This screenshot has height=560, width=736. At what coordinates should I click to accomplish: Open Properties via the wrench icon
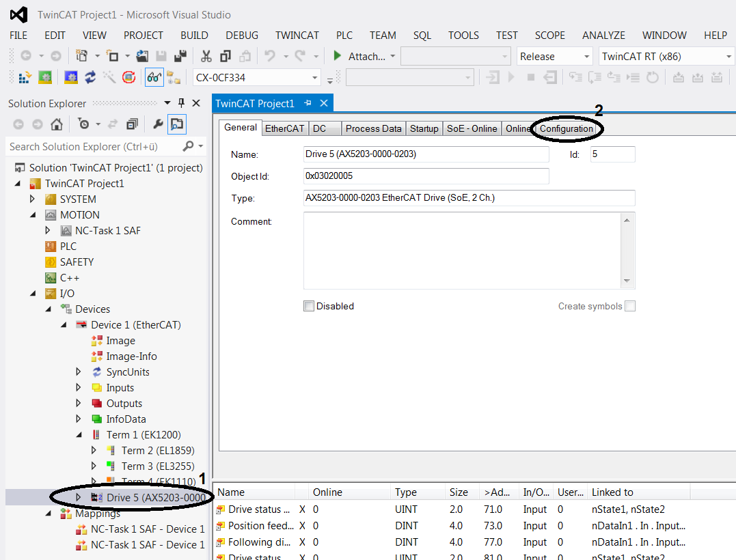coord(158,124)
